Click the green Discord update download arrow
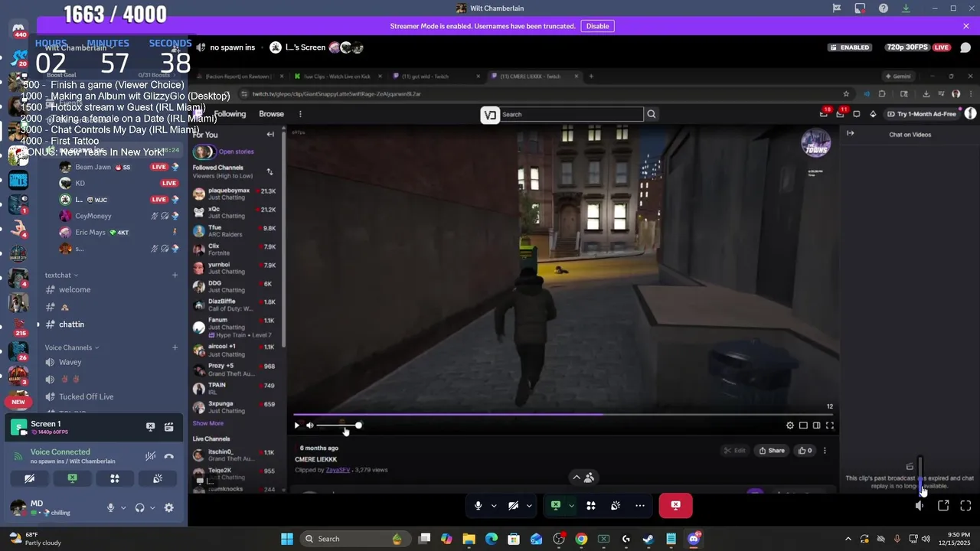The height and width of the screenshot is (551, 980). [906, 8]
